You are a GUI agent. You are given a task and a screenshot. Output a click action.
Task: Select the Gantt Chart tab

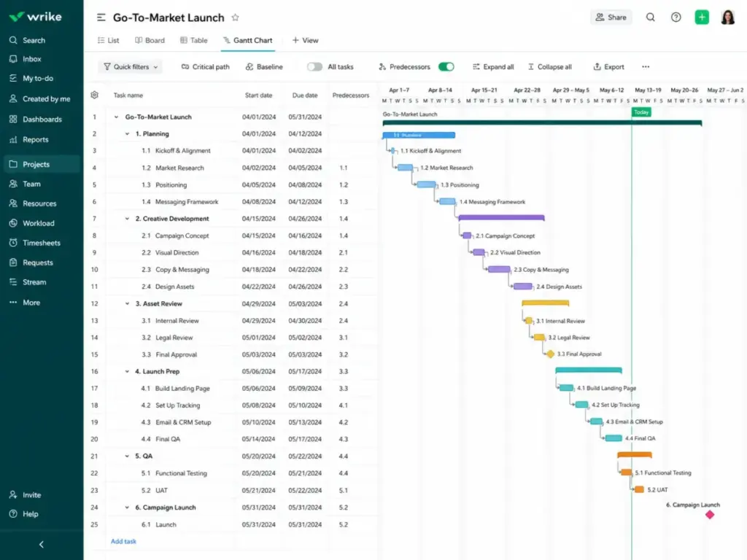pyautogui.click(x=248, y=41)
